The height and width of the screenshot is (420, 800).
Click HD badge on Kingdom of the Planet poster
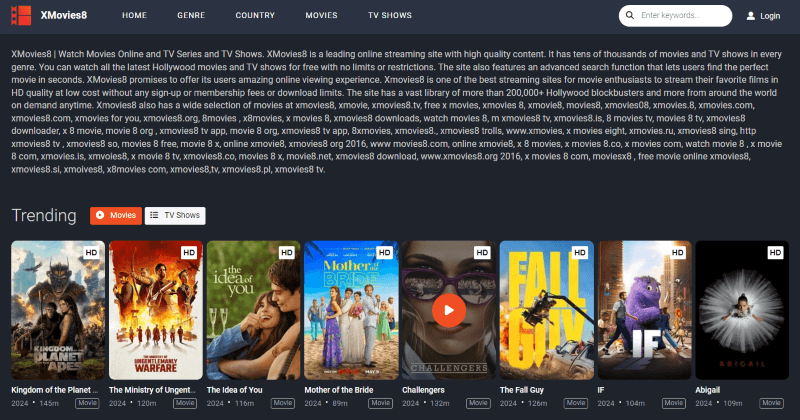click(x=91, y=252)
